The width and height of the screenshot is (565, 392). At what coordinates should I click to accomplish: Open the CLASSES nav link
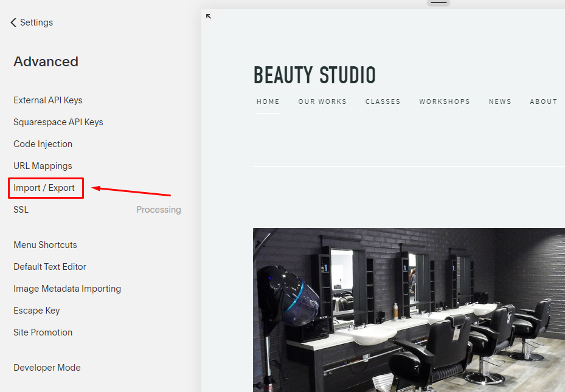383,101
